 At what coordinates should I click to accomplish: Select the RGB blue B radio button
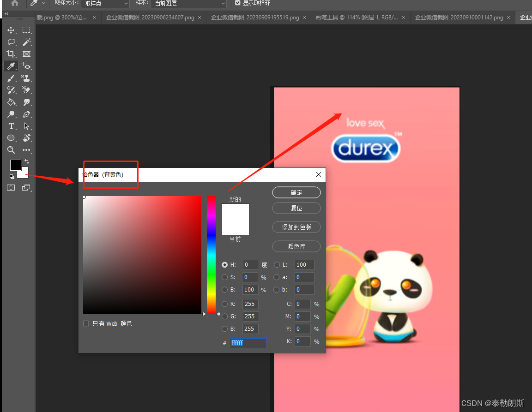pyautogui.click(x=224, y=328)
